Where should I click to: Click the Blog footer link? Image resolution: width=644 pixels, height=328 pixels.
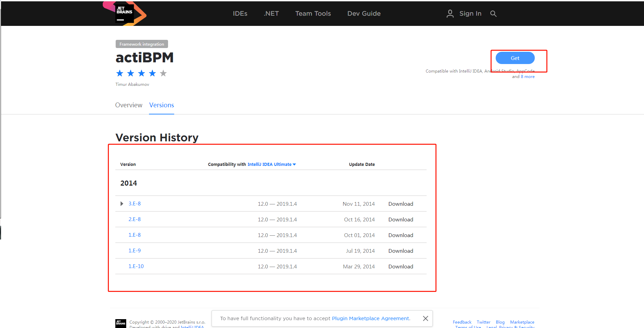tap(500, 322)
